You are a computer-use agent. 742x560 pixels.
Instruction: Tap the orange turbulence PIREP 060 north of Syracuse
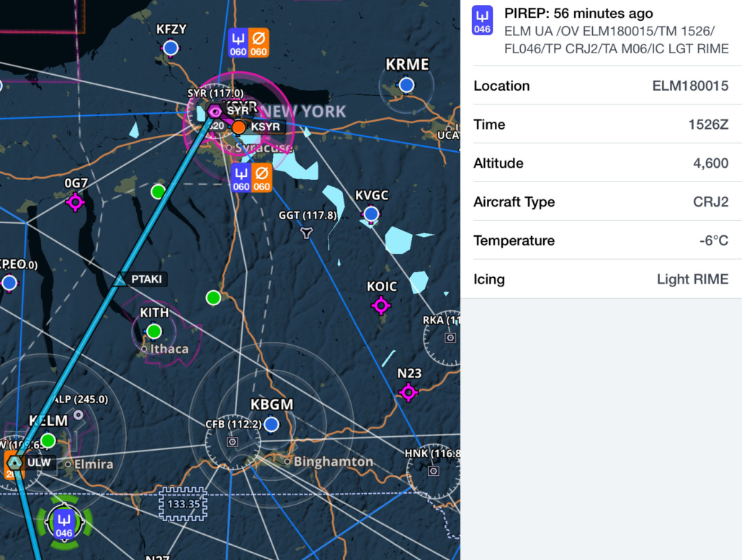tap(259, 43)
